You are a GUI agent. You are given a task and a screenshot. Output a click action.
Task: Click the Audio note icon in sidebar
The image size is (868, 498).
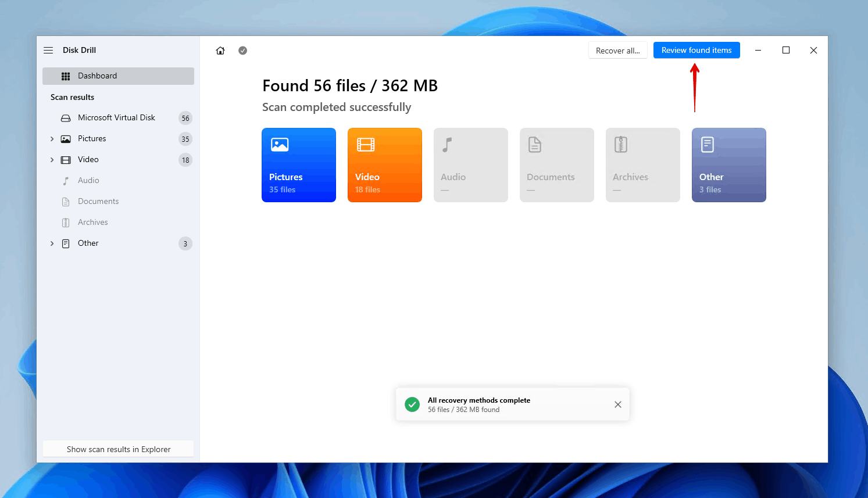[x=66, y=181]
